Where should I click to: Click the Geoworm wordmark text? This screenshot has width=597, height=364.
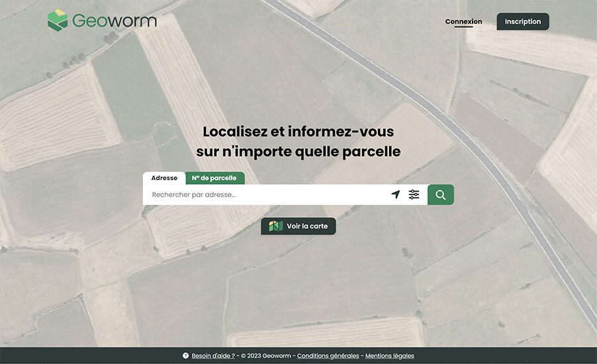[x=115, y=21]
